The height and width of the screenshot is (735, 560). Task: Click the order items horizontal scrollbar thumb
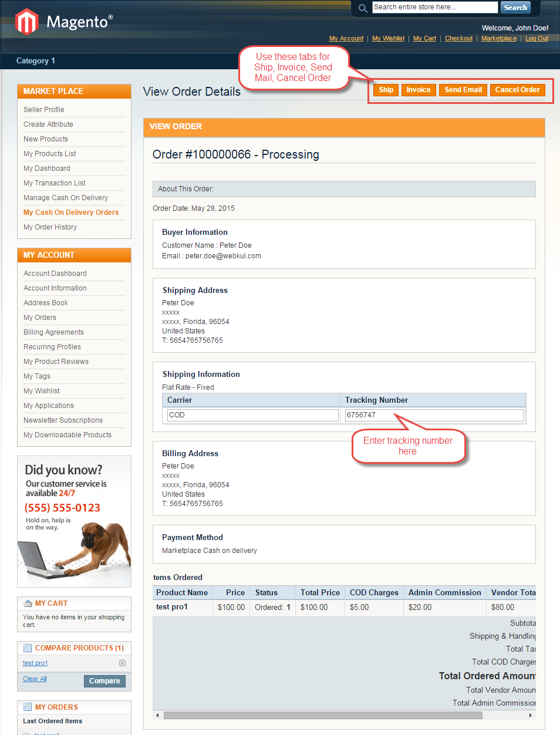[x=323, y=715]
